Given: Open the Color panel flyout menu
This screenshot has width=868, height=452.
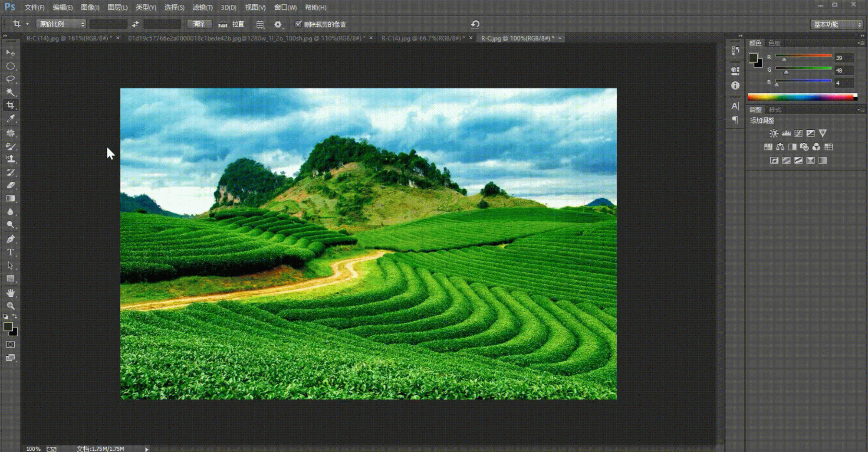Looking at the screenshot, I should (861, 43).
